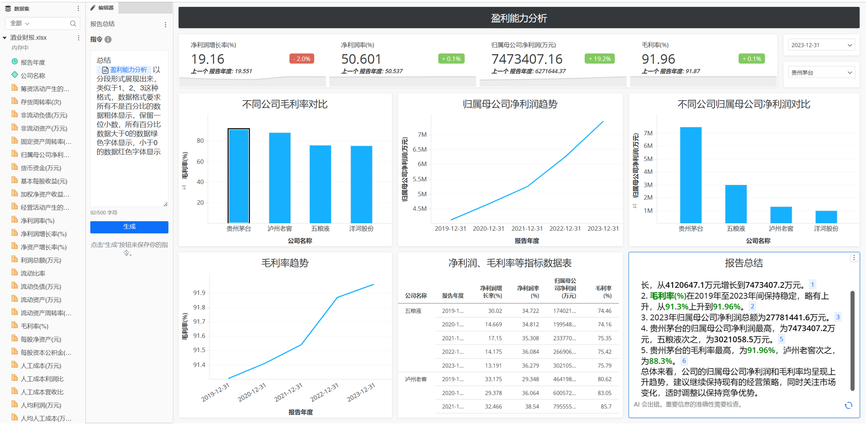This screenshot has width=868, height=427.
Task: Click reference badge 6 in the summary
Action: [x=684, y=361]
